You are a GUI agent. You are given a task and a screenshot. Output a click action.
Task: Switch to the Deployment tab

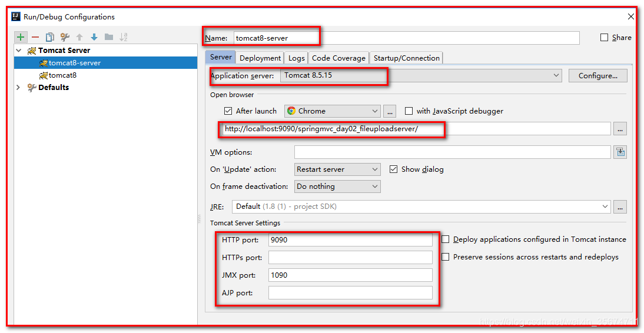260,58
